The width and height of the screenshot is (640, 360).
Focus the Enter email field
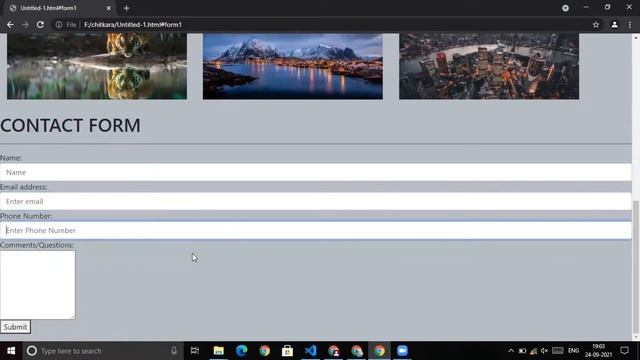(316, 201)
